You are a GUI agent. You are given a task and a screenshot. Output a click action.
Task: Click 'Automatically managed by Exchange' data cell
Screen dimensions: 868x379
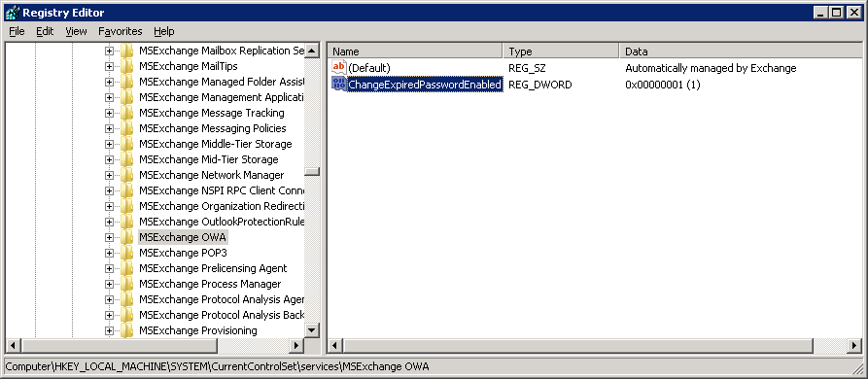(711, 68)
